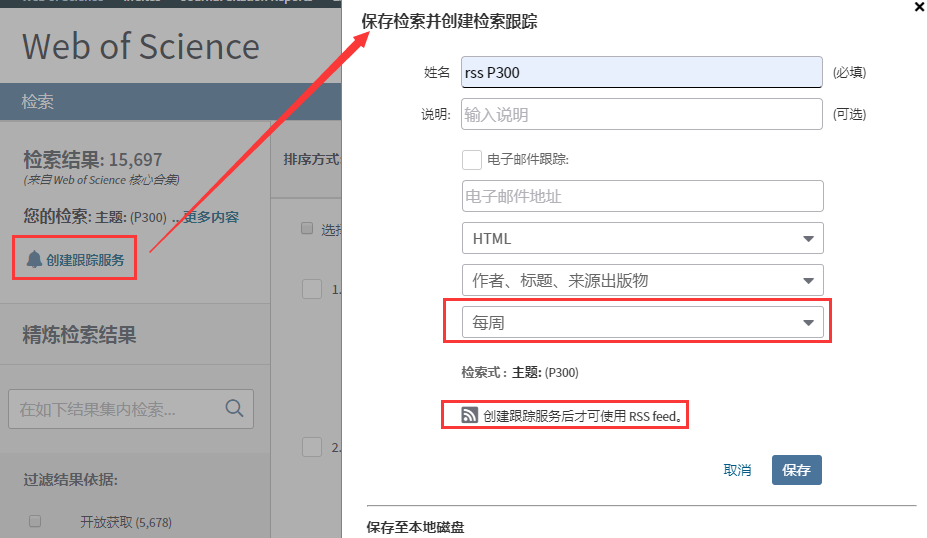Click the RSS feed icon
This screenshot has width=927, height=538.
pyautogui.click(x=469, y=415)
